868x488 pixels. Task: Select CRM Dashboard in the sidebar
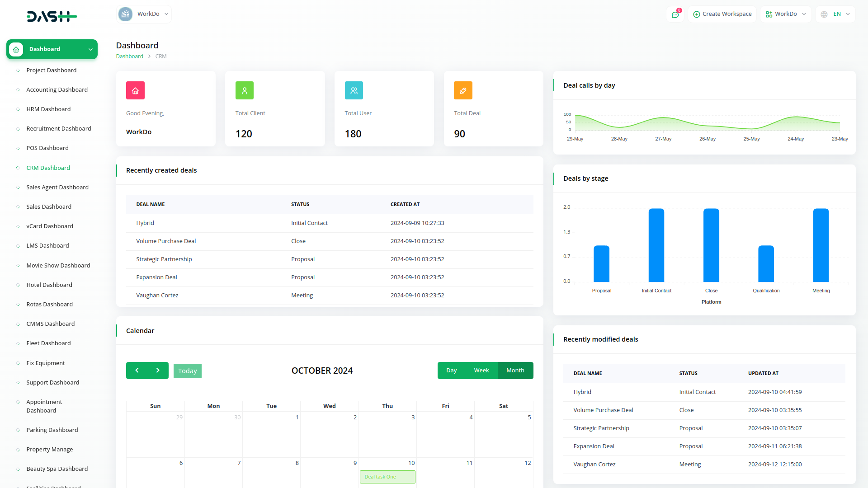point(48,168)
